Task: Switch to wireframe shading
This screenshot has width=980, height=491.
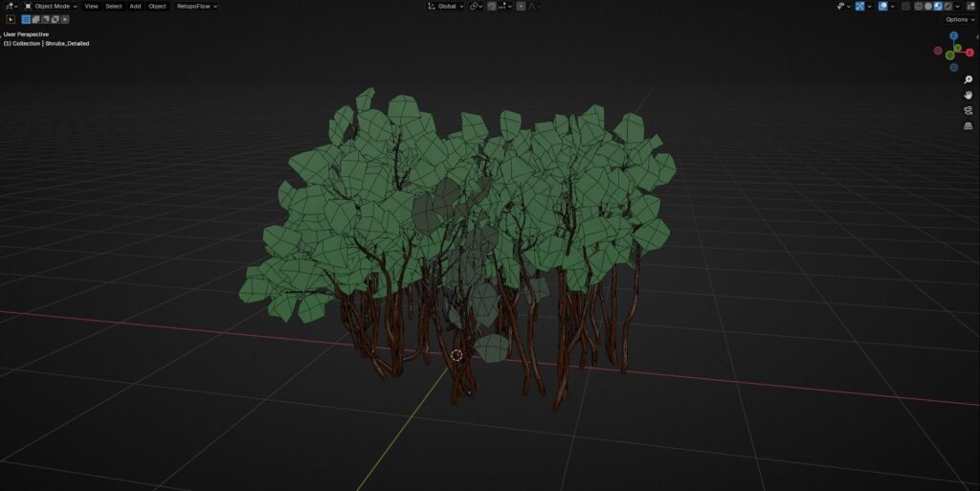Action: [x=919, y=6]
